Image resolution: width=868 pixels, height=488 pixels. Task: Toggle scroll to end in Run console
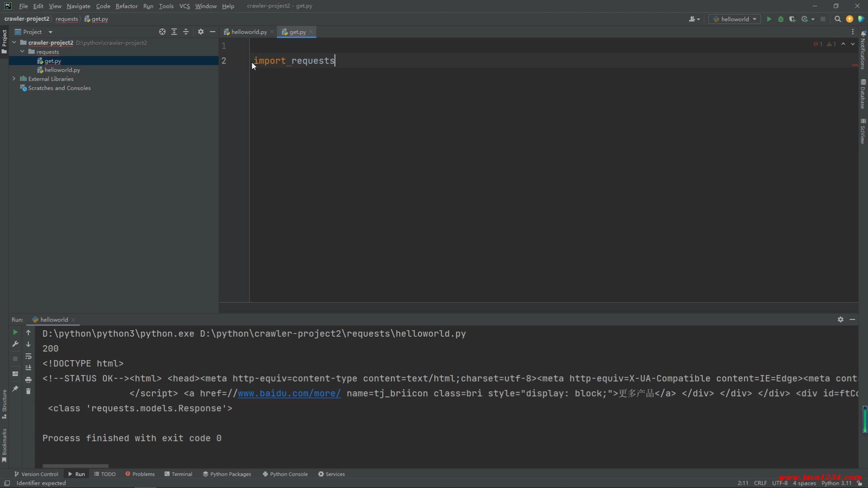pos(28,368)
